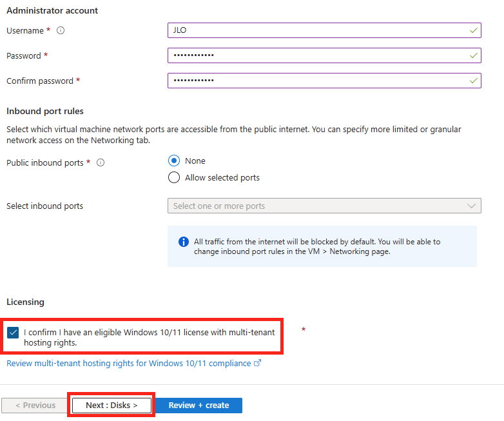
Task: Click the chevron arrow of the ports dropdown
Action: 471,206
